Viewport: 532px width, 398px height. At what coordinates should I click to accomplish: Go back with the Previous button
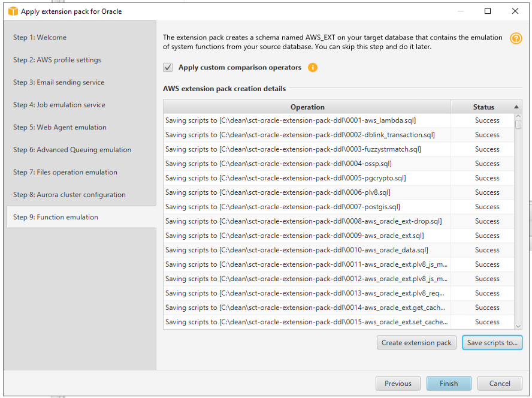click(398, 384)
